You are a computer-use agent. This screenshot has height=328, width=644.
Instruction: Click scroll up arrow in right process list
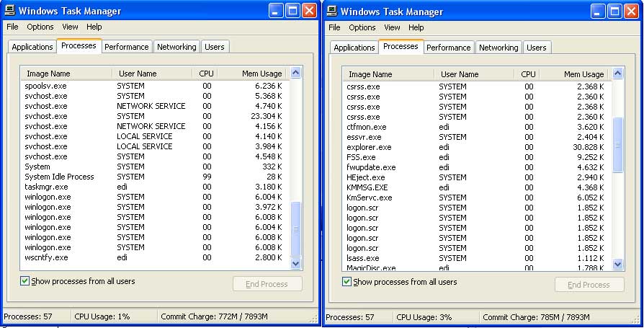tap(618, 74)
